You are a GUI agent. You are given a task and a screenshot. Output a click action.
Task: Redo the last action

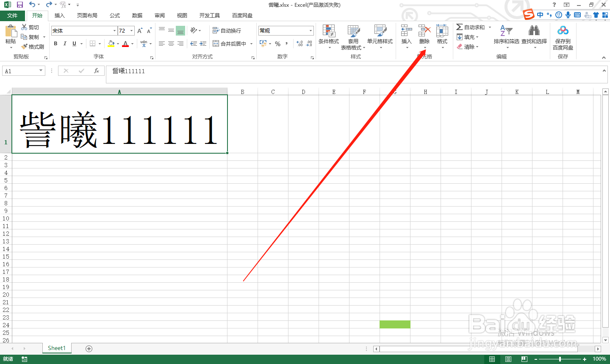[x=49, y=5]
